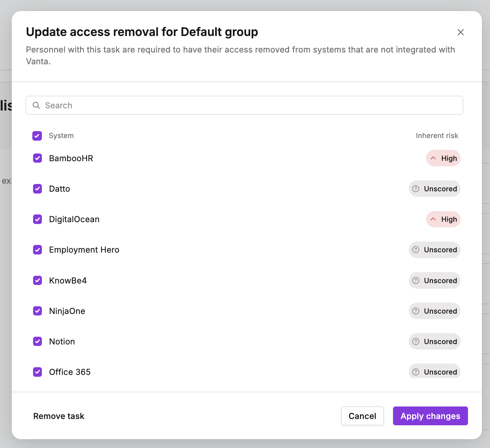Click the search magnifier icon

(36, 105)
